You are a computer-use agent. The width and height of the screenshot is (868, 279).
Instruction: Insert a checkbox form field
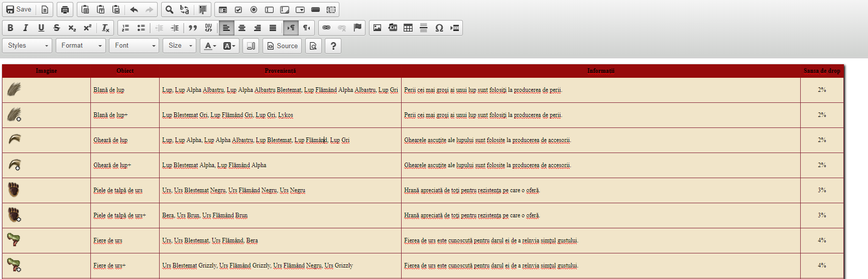[x=238, y=10]
